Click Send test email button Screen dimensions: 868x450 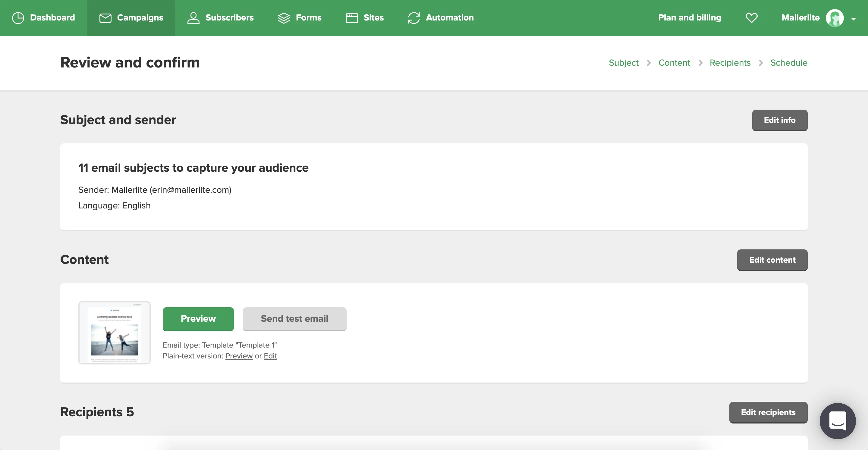coord(294,319)
